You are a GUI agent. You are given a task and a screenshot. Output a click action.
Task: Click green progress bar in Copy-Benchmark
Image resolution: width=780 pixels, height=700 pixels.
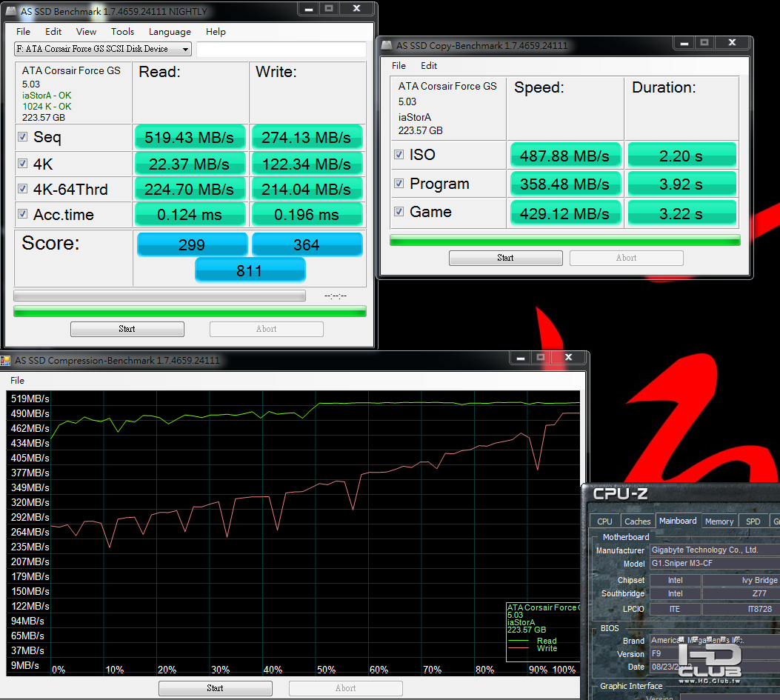pyautogui.click(x=565, y=240)
